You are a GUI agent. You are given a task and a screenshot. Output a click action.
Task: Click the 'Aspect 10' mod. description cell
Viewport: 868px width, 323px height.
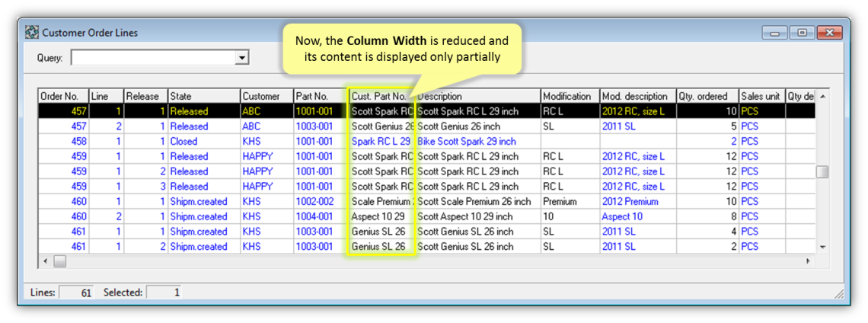tap(638, 216)
